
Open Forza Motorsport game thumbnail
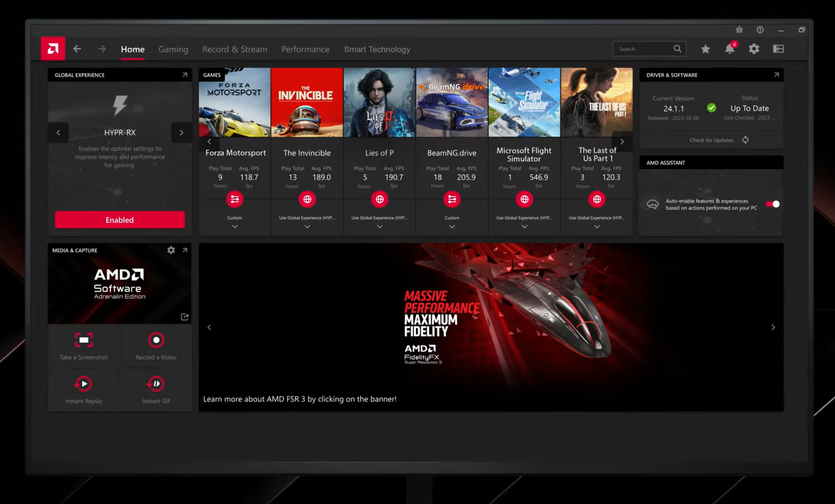tap(235, 103)
